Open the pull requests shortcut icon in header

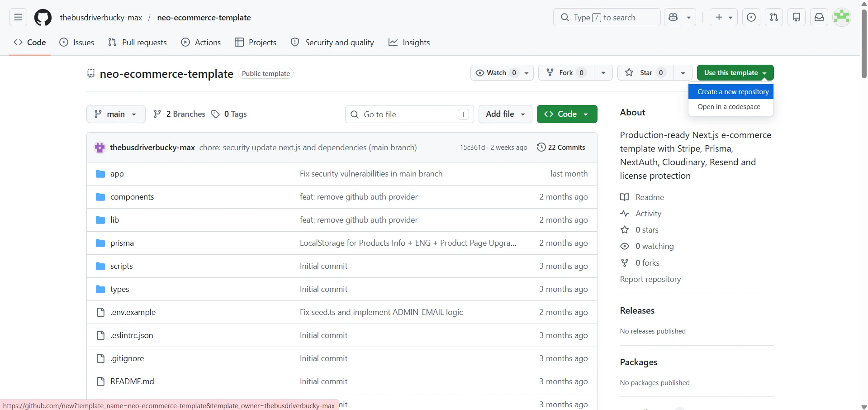coord(774,18)
